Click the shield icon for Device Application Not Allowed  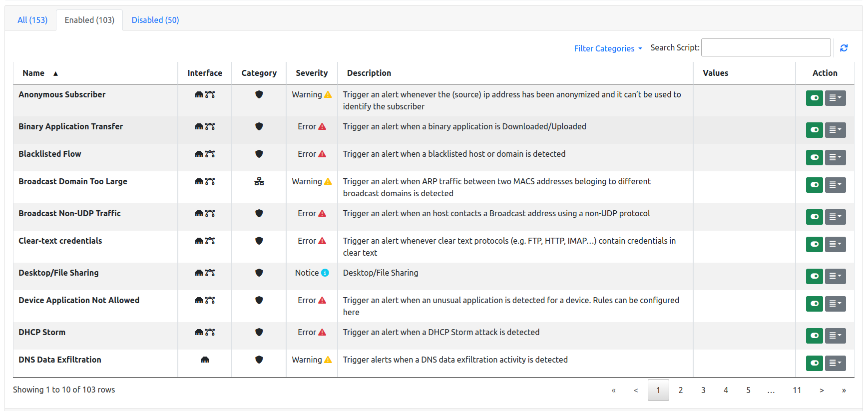point(259,300)
